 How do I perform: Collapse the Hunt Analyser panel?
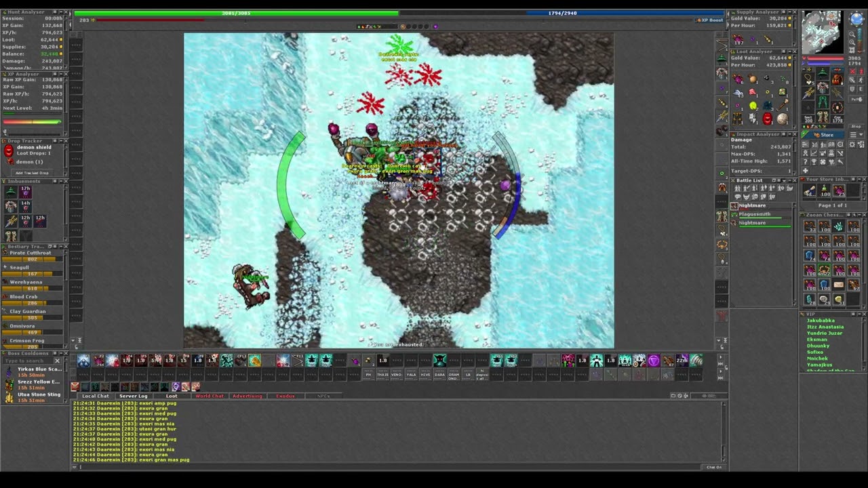61,12
